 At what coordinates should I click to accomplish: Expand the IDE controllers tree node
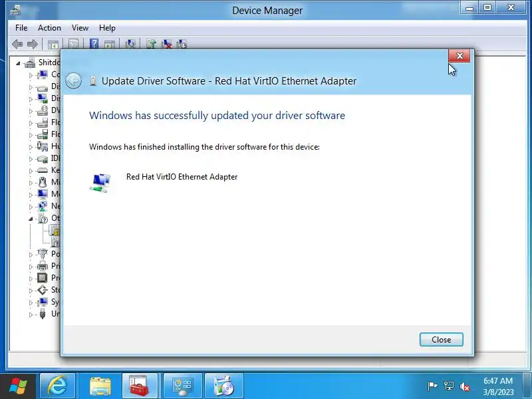31,159
